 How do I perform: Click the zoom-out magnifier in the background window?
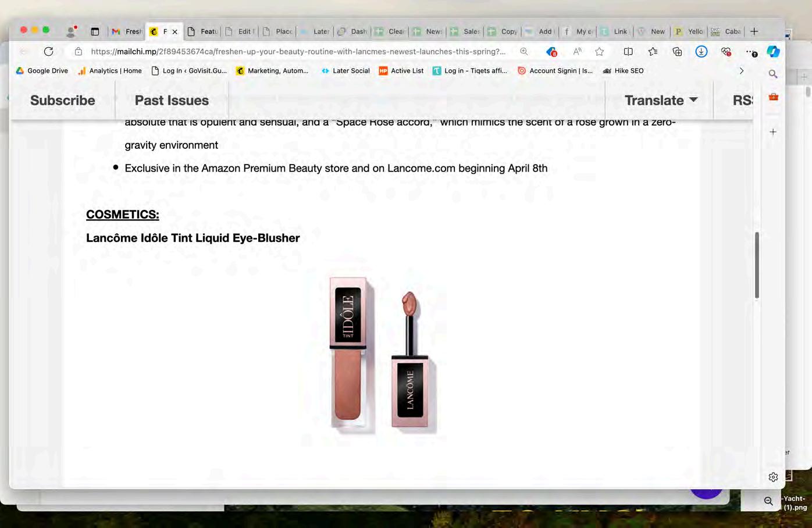pyautogui.click(x=768, y=501)
